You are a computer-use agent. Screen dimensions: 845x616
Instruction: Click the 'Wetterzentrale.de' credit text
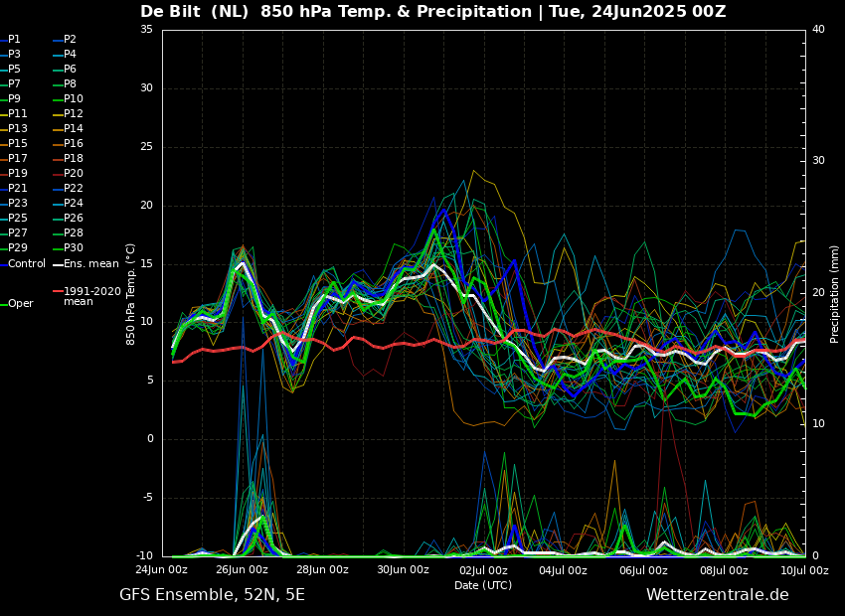(718, 595)
